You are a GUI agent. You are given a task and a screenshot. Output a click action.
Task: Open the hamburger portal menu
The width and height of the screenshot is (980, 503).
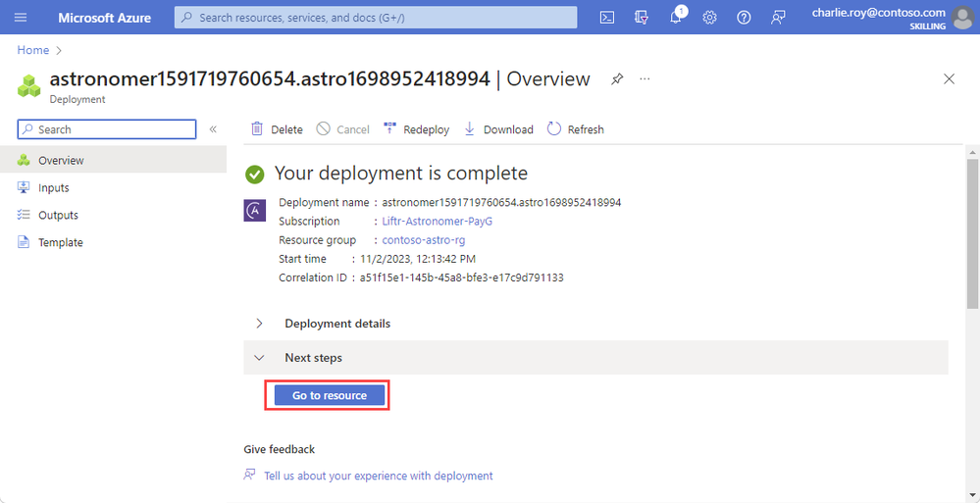pyautogui.click(x=21, y=18)
